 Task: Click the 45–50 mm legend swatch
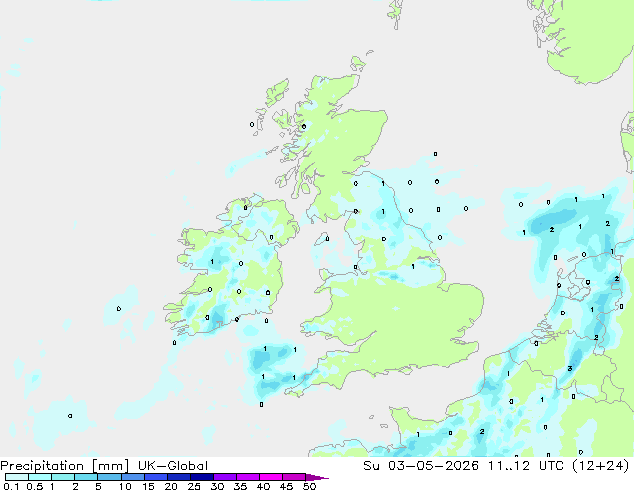[294, 477]
